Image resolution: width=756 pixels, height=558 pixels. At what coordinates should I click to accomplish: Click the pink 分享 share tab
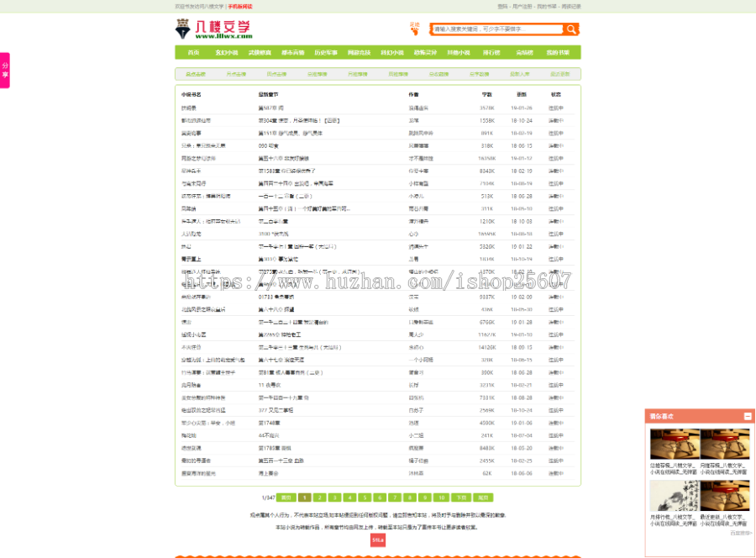[5, 71]
